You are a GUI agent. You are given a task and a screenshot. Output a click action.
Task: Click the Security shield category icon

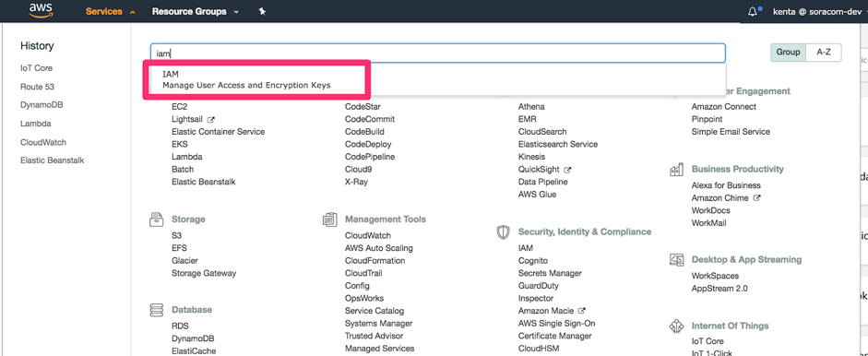pyautogui.click(x=503, y=232)
